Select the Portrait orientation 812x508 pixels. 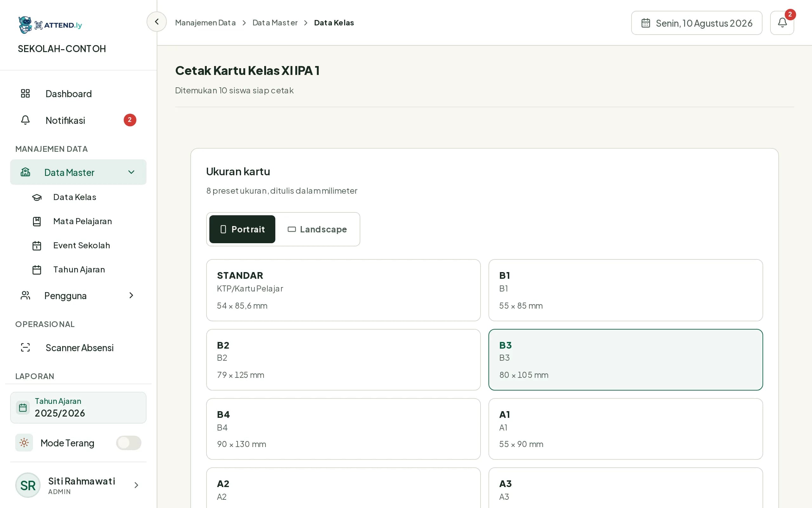[x=242, y=229]
